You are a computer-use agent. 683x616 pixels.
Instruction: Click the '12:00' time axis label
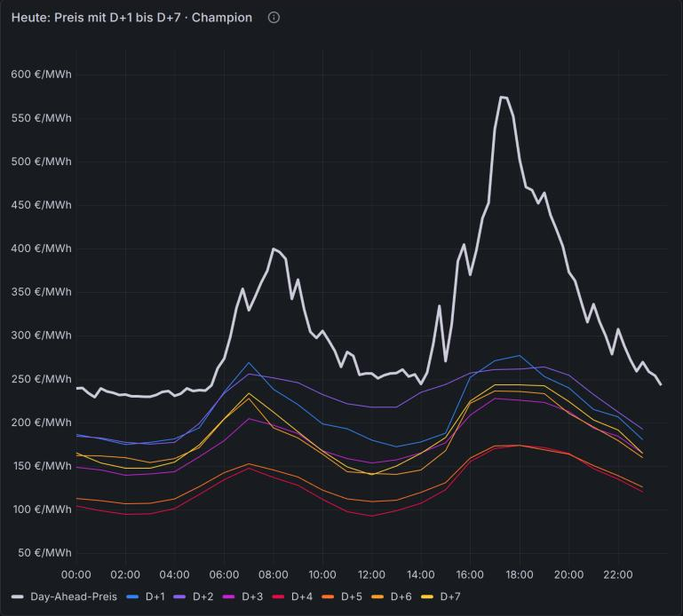(x=371, y=574)
